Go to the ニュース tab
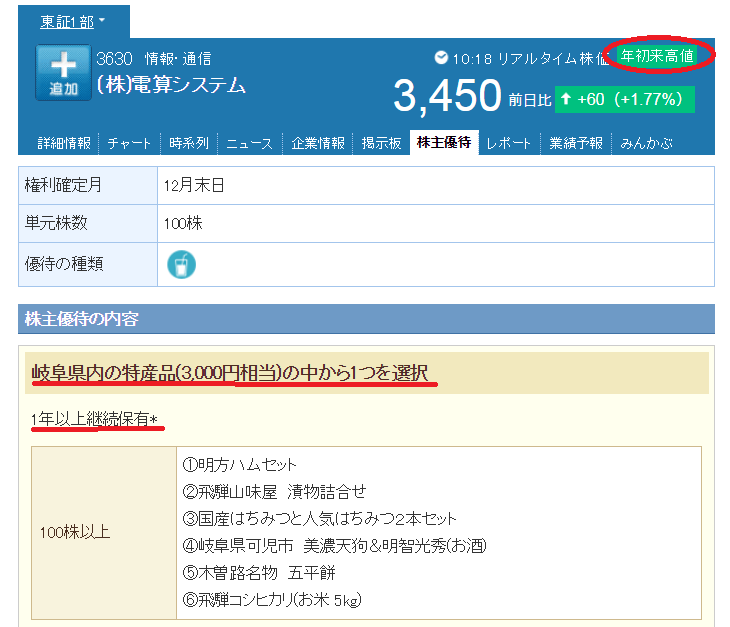This screenshot has width=730, height=627. [250, 143]
